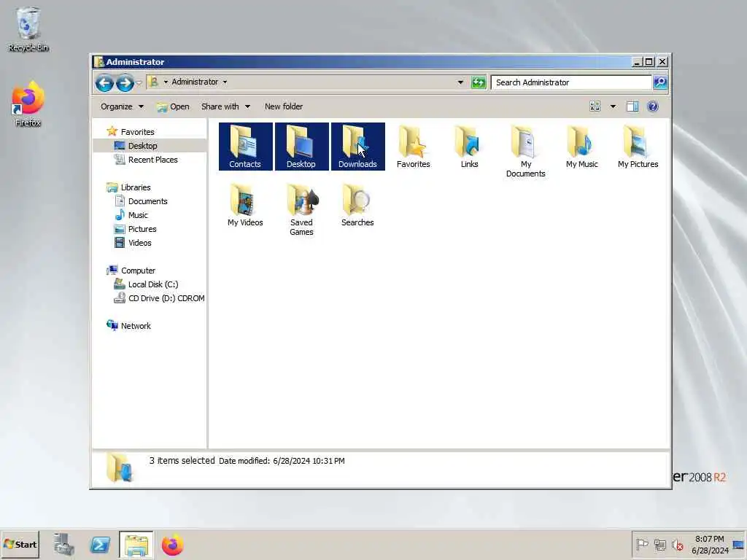
Task: Open the address bar history dropdown
Action: pyautogui.click(x=460, y=82)
